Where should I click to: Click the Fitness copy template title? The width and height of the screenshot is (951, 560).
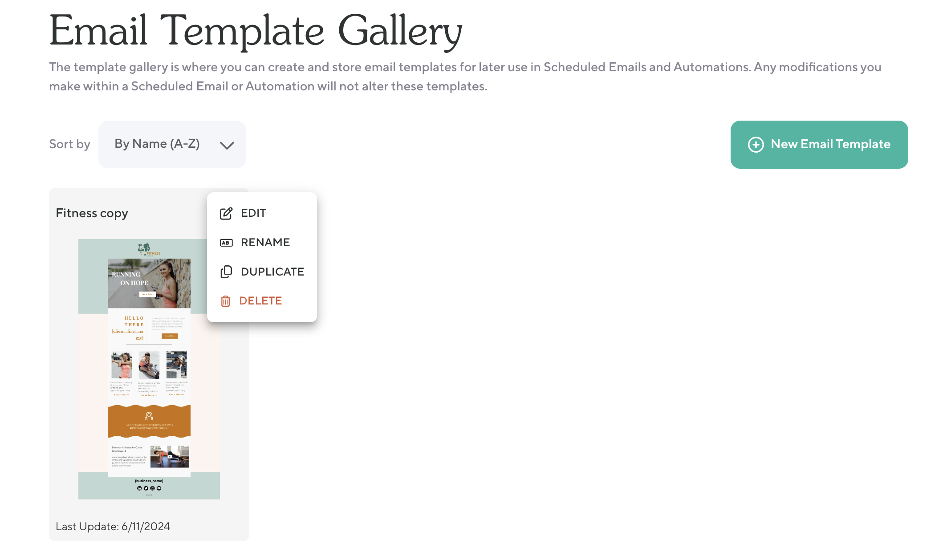92,213
